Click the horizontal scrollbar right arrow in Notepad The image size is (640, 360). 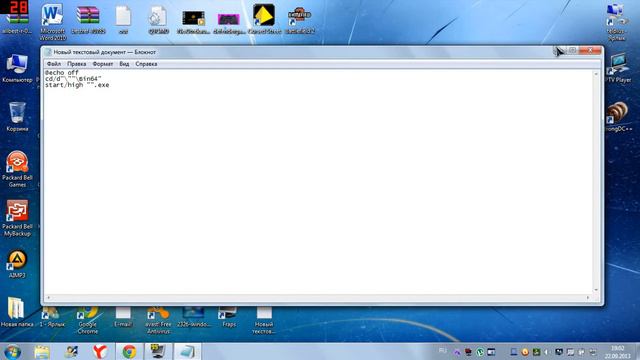(588, 298)
